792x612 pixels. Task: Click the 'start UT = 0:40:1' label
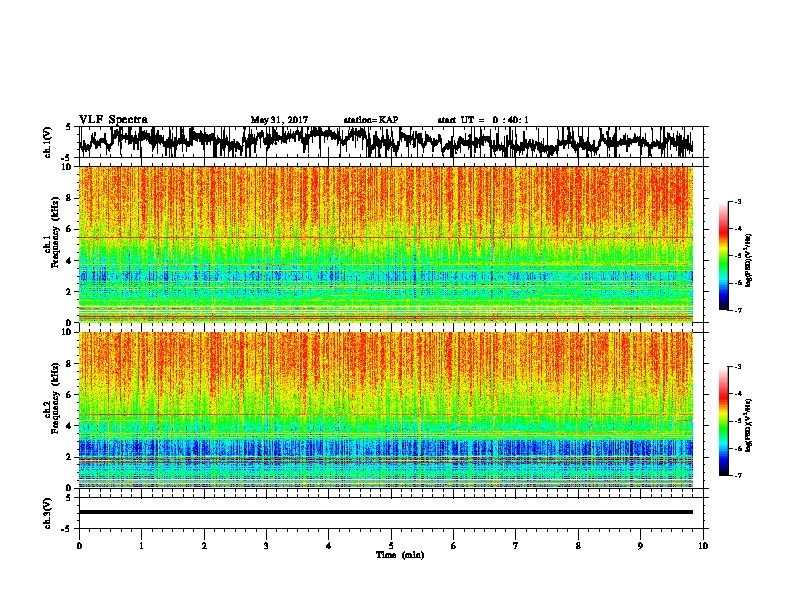point(482,120)
